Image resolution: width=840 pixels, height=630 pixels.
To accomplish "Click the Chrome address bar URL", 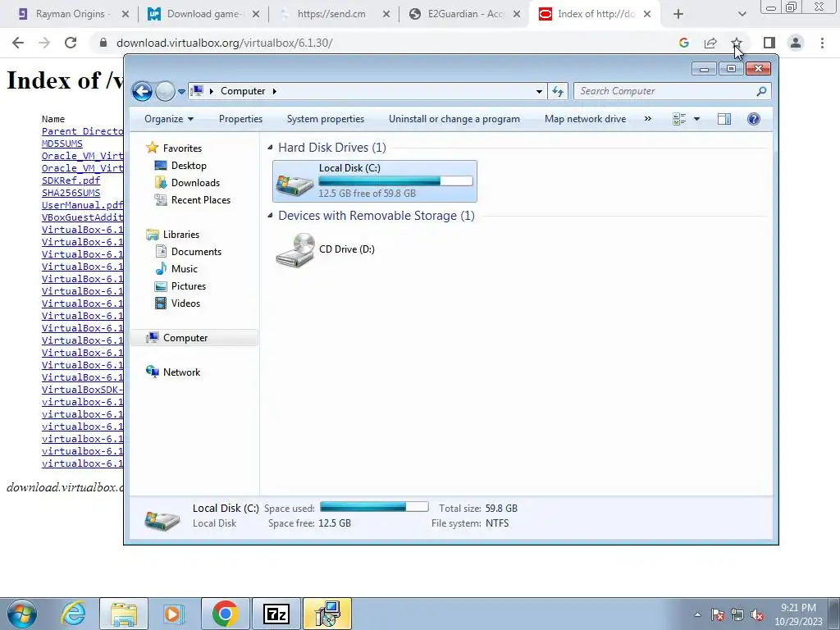I will tap(225, 43).
